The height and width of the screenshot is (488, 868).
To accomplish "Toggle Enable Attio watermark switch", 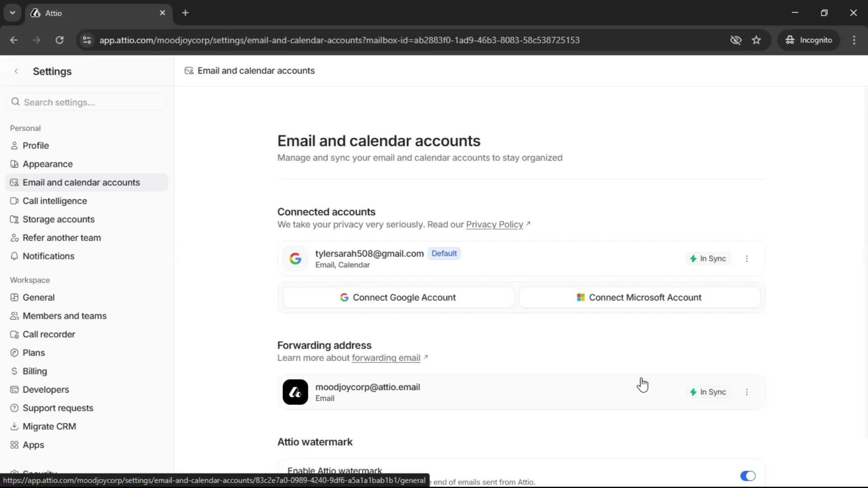I will click(748, 476).
